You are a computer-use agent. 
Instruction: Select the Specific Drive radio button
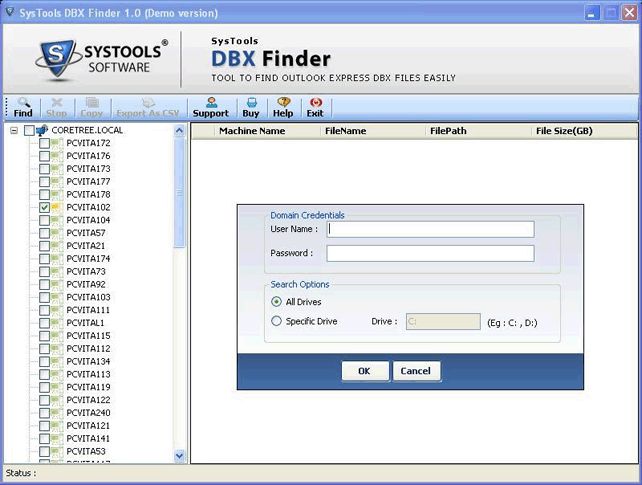(276, 321)
